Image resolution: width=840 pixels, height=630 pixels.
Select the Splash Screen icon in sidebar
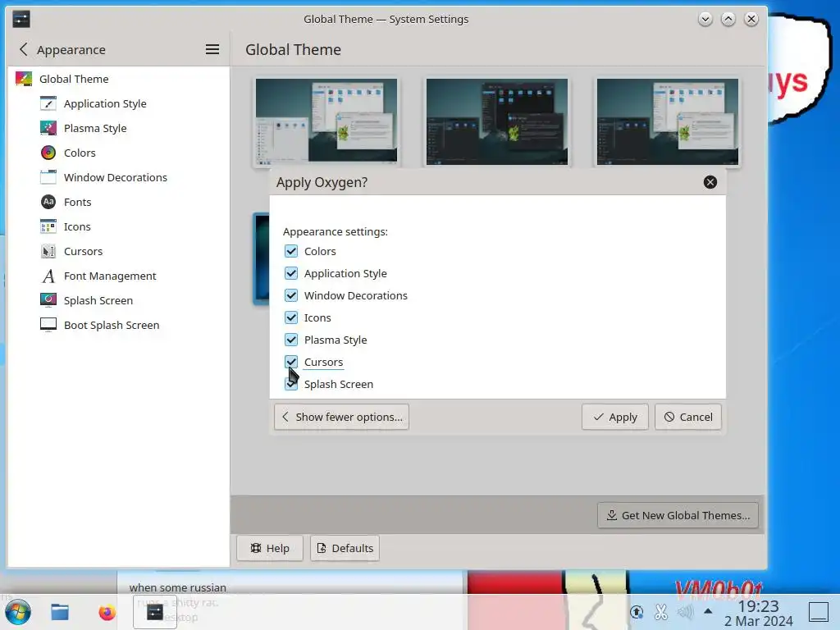(x=48, y=300)
